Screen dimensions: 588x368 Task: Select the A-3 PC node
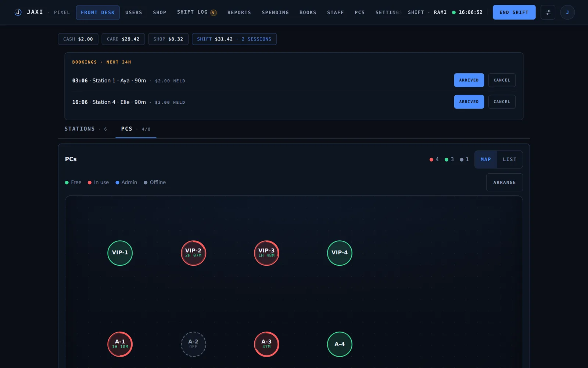click(266, 344)
